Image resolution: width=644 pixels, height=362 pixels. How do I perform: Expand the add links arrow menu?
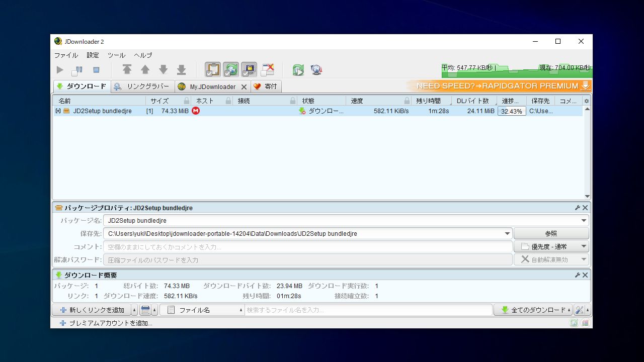point(134,310)
